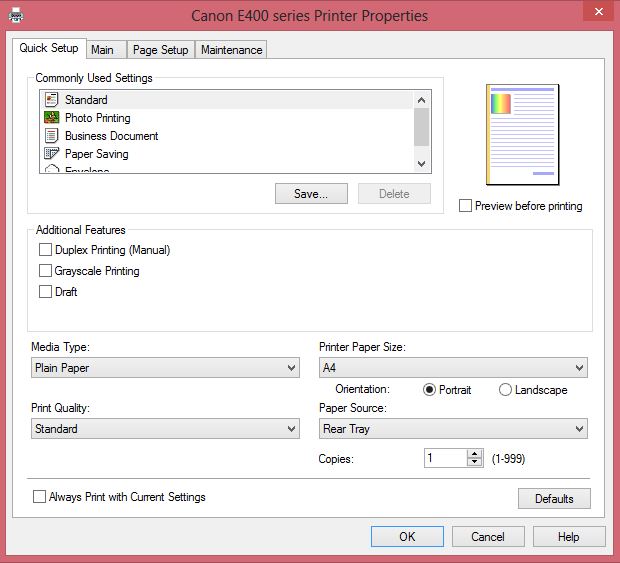Image resolution: width=620 pixels, height=563 pixels.
Task: Open the Printer Paper Size dropdown
Action: pos(453,368)
